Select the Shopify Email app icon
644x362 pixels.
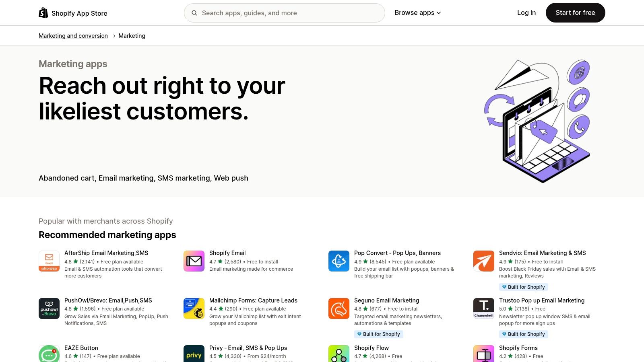(194, 261)
